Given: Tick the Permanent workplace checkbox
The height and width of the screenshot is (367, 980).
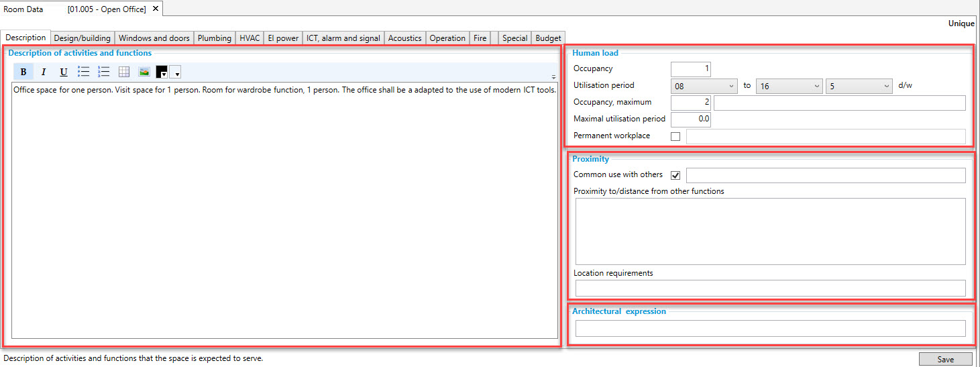Looking at the screenshot, I should (x=675, y=136).
